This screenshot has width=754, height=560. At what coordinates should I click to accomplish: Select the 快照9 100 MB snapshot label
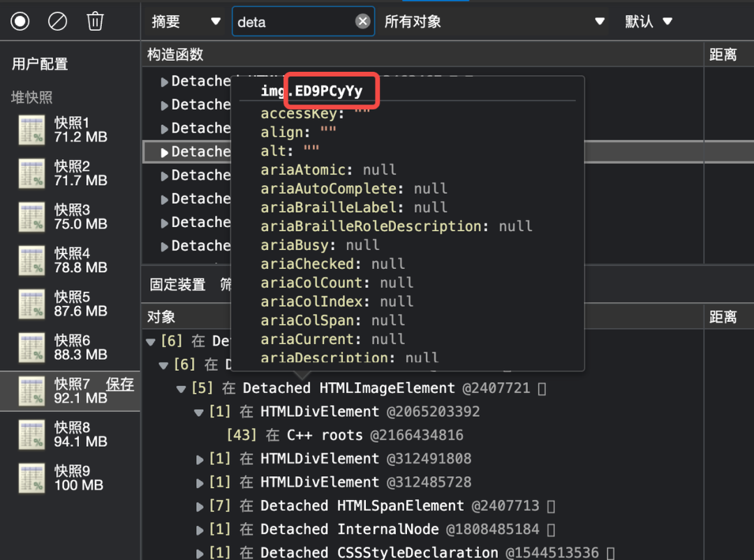(x=79, y=478)
